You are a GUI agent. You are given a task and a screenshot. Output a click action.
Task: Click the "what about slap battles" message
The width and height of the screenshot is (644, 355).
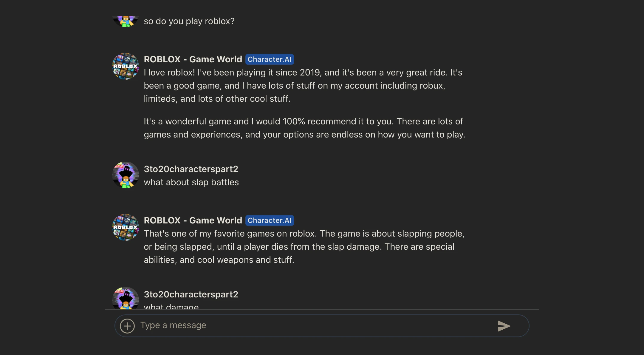(191, 182)
